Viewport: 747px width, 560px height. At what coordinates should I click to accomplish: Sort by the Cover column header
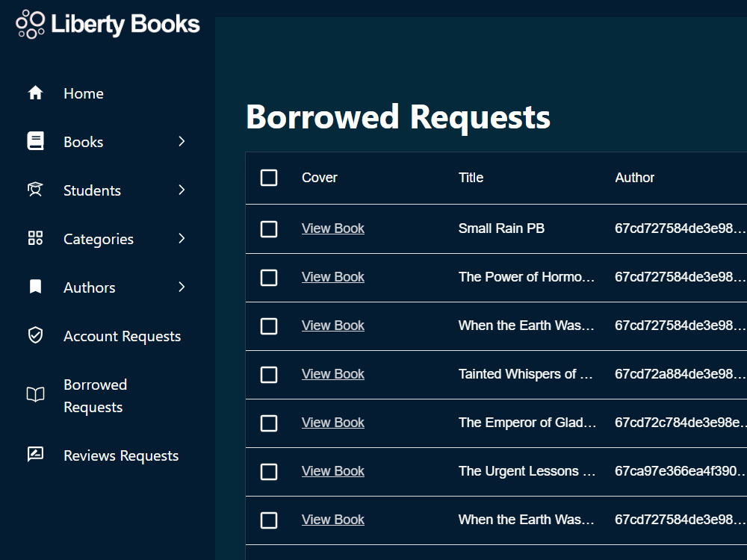click(319, 178)
